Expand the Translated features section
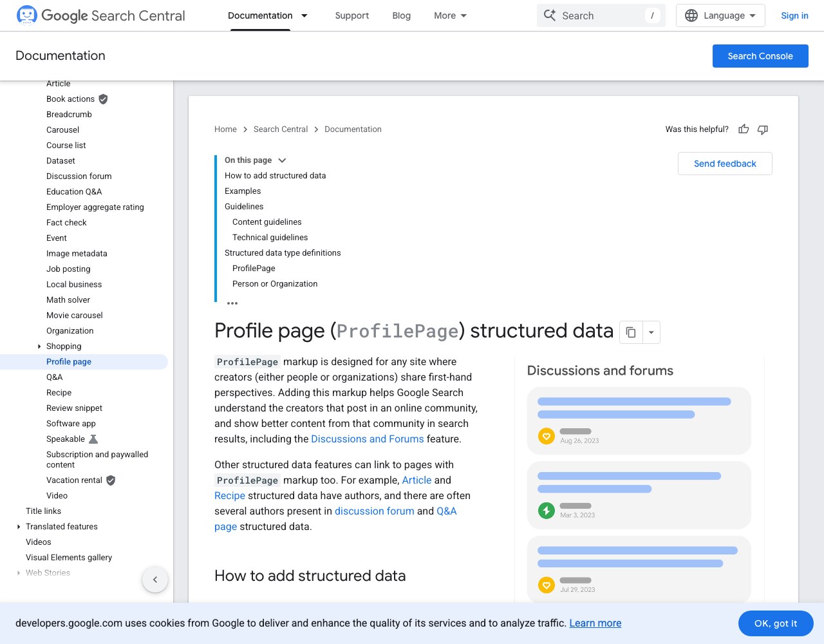The height and width of the screenshot is (644, 824). coord(19,527)
